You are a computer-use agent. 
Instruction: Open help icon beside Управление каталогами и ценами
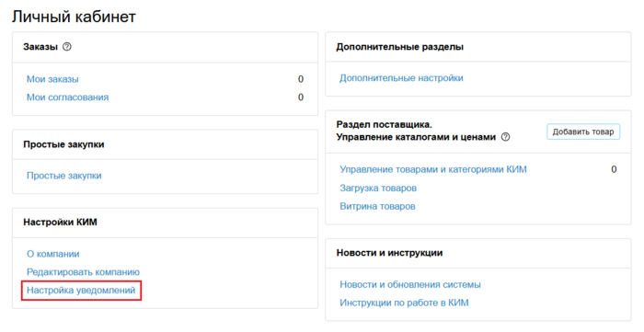pos(506,137)
